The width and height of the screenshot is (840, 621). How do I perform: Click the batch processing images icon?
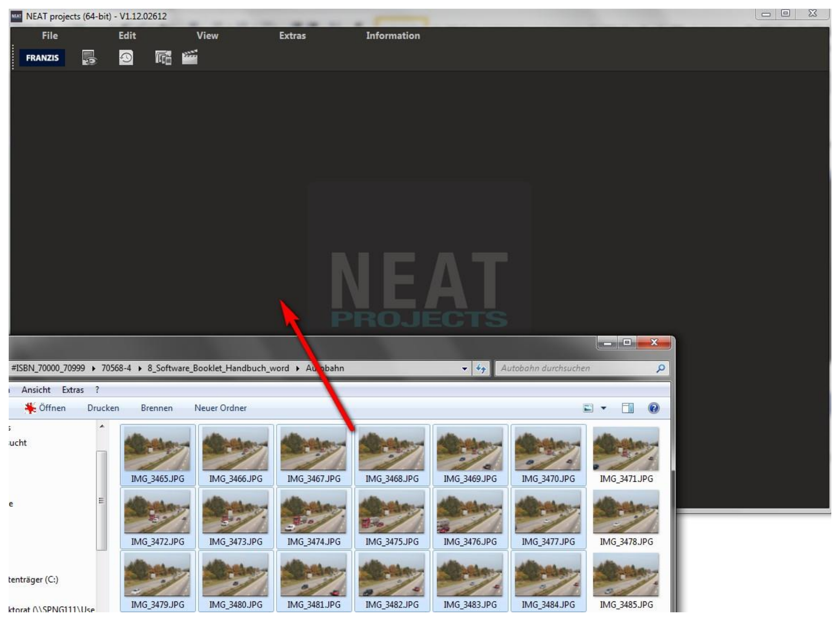tap(163, 58)
